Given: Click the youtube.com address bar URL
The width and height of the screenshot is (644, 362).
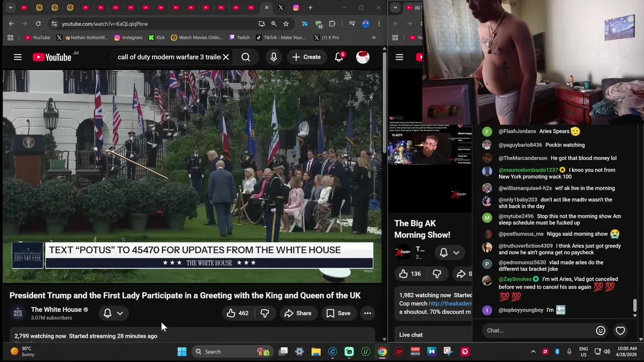Looking at the screenshot, I should (x=105, y=24).
